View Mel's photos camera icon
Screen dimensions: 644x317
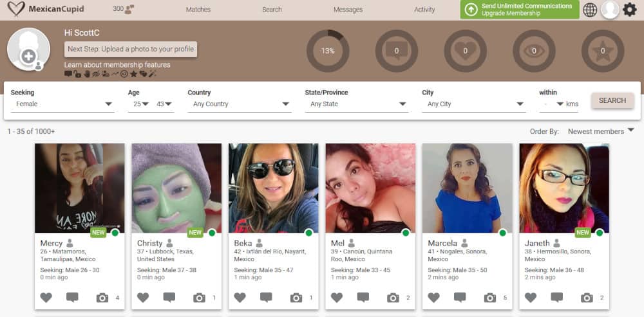coord(393,298)
